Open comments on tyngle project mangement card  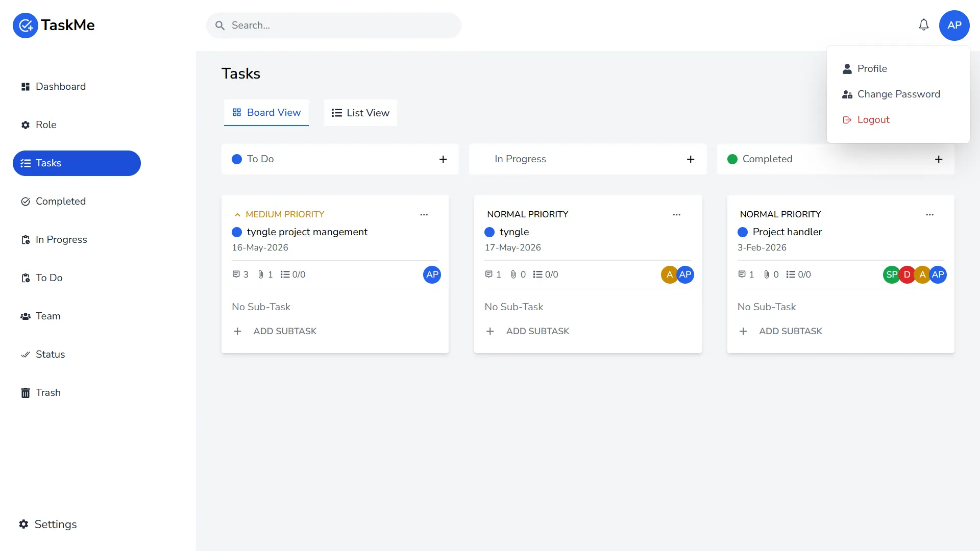pos(236,274)
